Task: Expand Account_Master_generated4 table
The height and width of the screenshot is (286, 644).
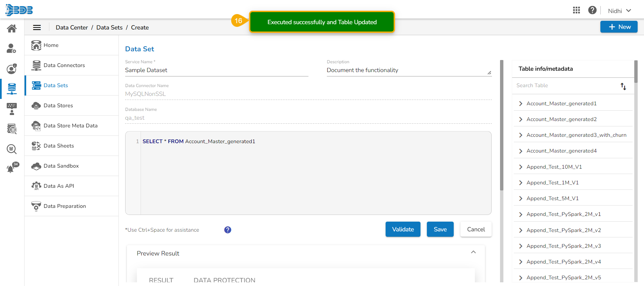Action: pyautogui.click(x=521, y=151)
